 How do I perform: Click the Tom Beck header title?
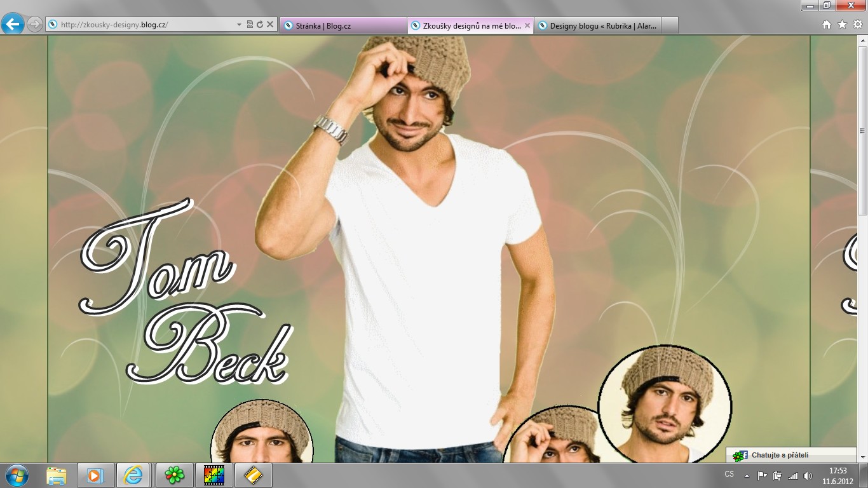coord(184,292)
